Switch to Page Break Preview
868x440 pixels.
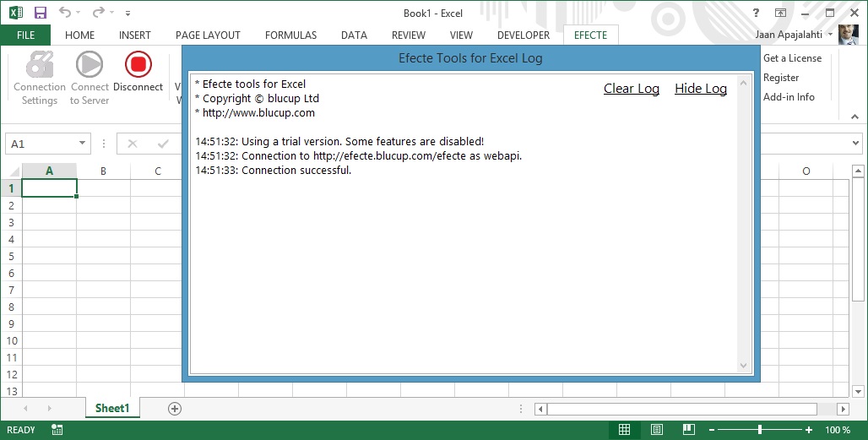(689, 430)
